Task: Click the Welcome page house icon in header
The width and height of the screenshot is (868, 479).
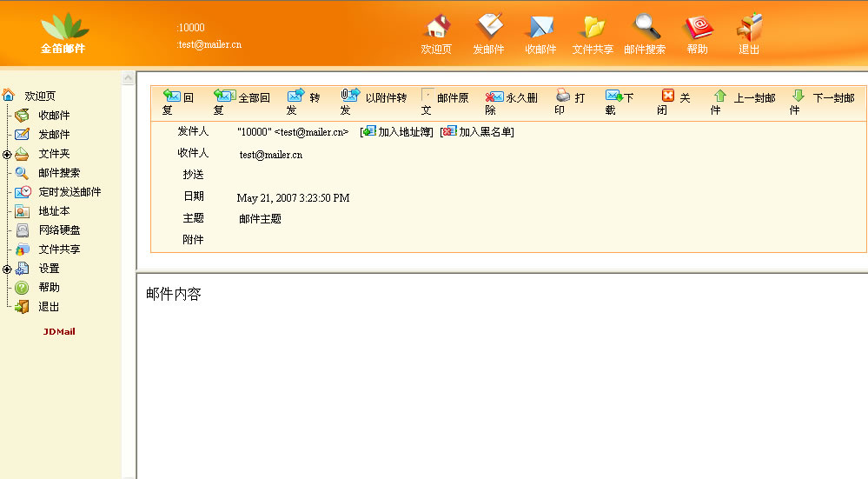Action: pyautogui.click(x=436, y=28)
